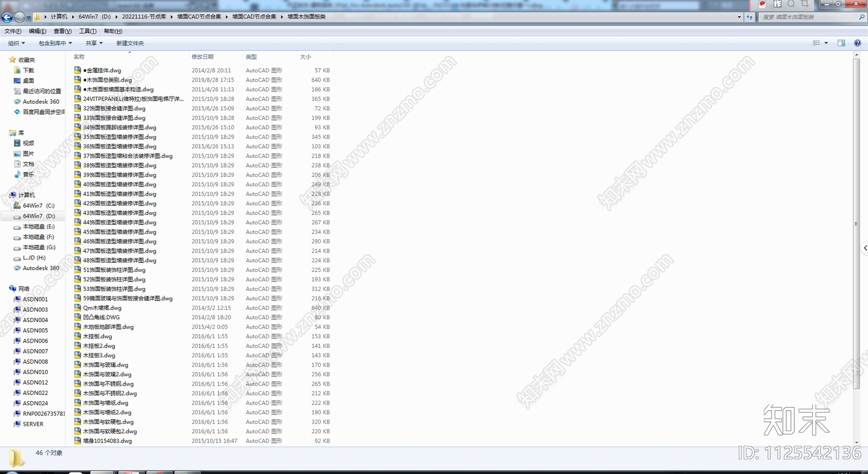Select file 墙身10154083.dwg
The image size is (868, 474).
[107, 441]
